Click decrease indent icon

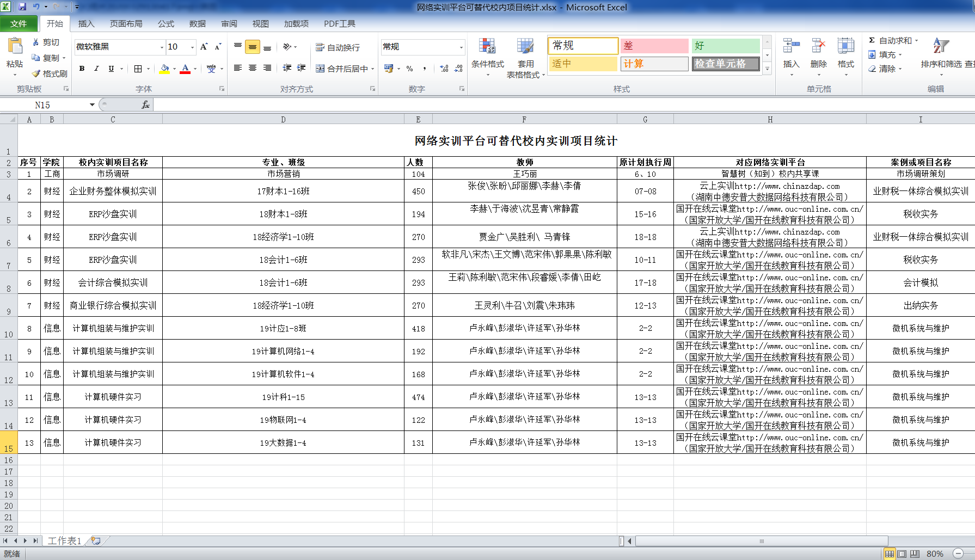[287, 68]
